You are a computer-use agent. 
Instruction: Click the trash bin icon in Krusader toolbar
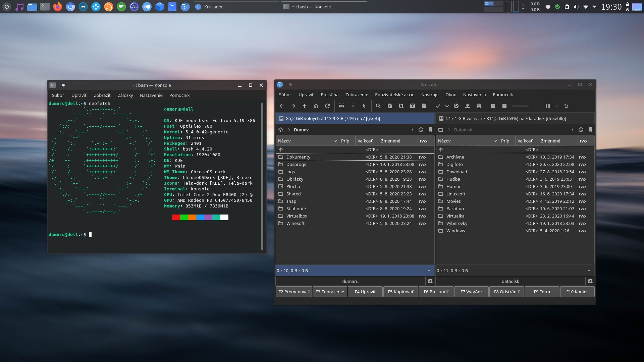479,106
